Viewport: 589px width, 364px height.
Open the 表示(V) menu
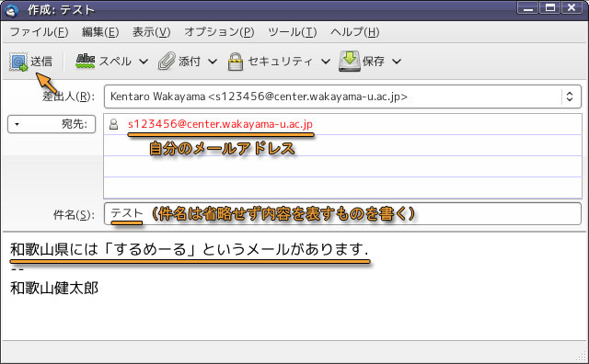pos(151,32)
